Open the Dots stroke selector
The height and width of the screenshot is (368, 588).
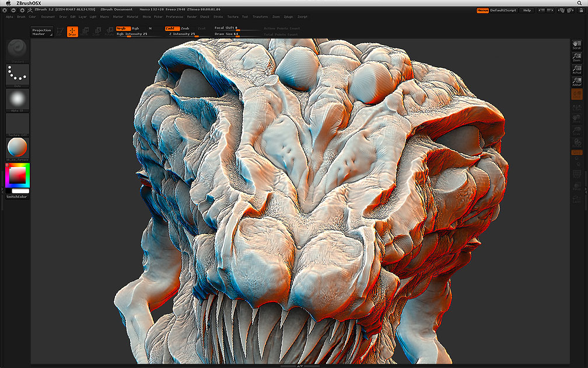(17, 75)
